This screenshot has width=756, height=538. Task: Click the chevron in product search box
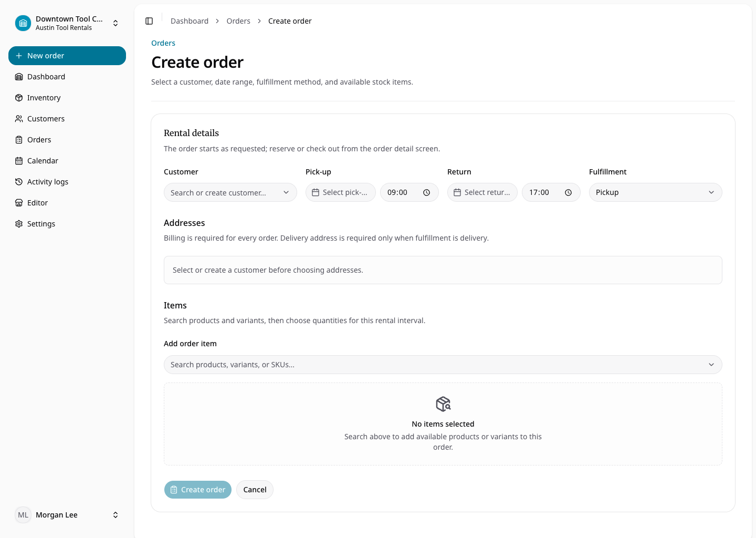pos(711,365)
